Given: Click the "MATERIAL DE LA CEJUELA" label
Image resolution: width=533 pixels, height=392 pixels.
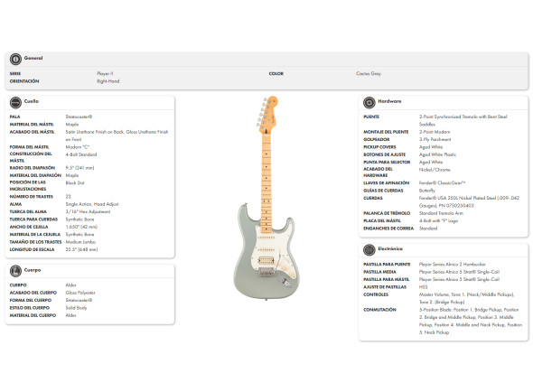Looking at the screenshot, I should point(35,234).
